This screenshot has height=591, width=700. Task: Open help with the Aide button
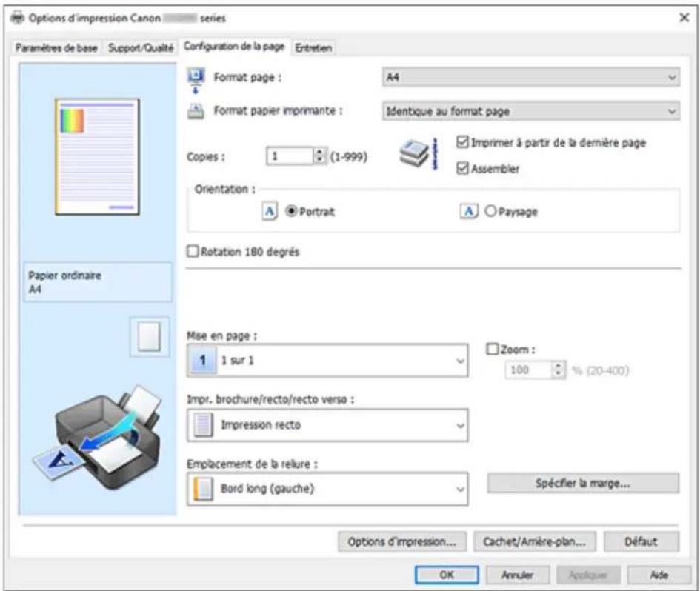[659, 575]
